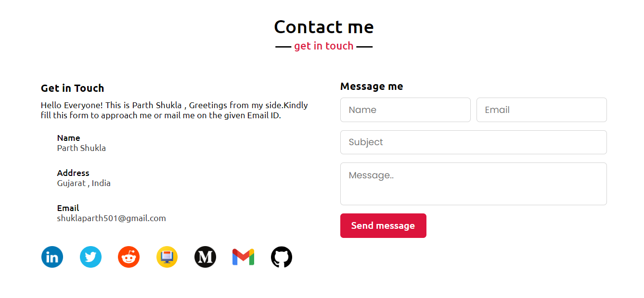Open the LinkedIn profile icon
This screenshot has height=298, width=644.
(x=52, y=257)
